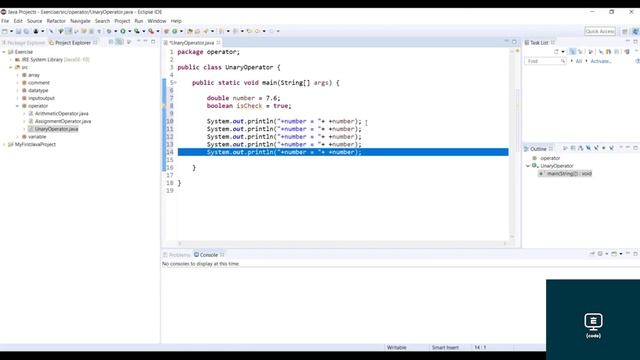Click the green Run toolbar button
Screen dimensions: 640x360
(123, 31)
